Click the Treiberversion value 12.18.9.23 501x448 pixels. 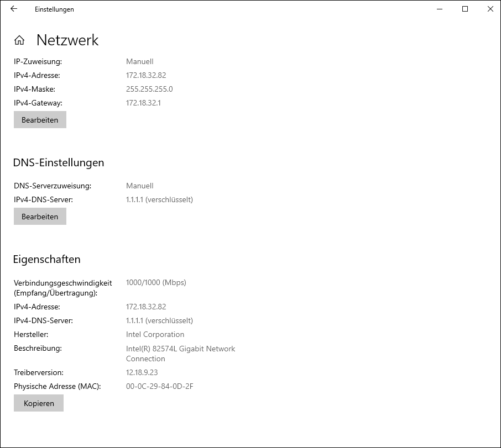tap(142, 372)
